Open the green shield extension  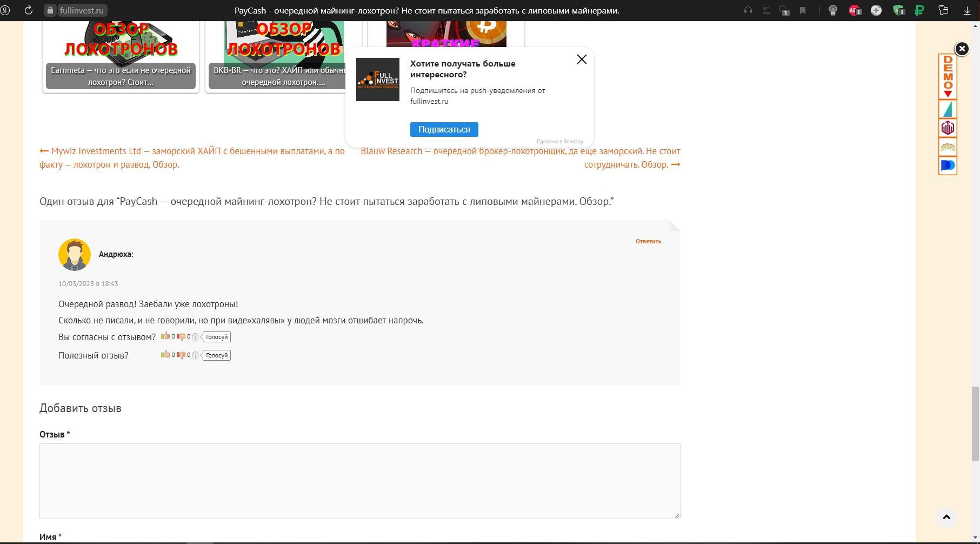coord(898,10)
